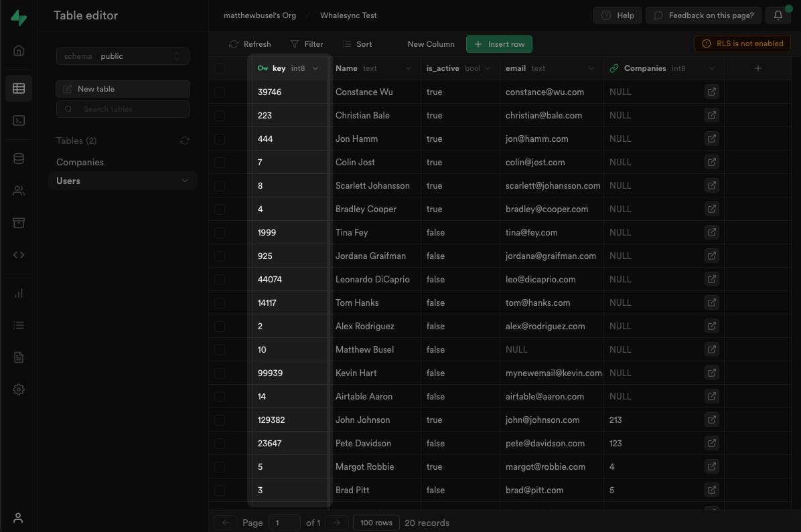Image resolution: width=801 pixels, height=532 pixels.
Task: Expand the Users table options chevron
Action: pos(185,181)
